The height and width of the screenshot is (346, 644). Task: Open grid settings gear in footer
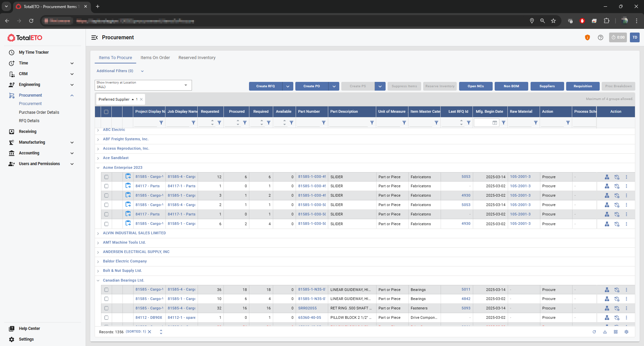[626, 332]
